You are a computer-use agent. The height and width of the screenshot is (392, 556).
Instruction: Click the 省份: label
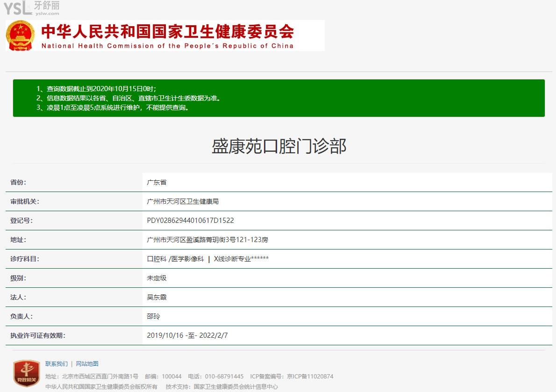tap(18, 182)
